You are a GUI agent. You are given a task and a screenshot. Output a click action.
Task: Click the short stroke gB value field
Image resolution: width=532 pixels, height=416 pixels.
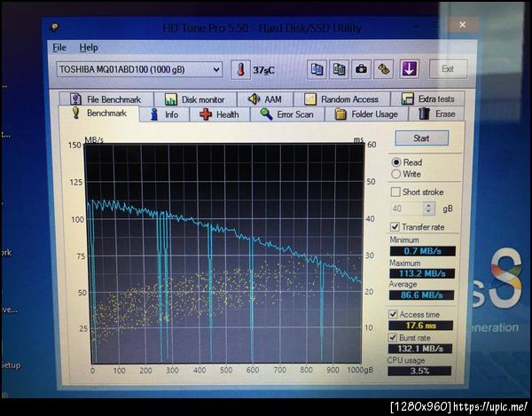[406, 208]
